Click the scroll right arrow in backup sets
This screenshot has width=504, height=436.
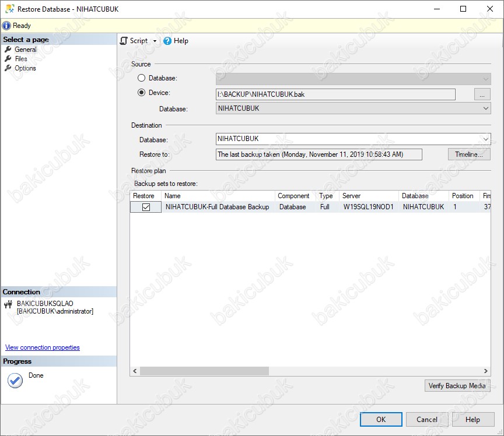coord(486,371)
